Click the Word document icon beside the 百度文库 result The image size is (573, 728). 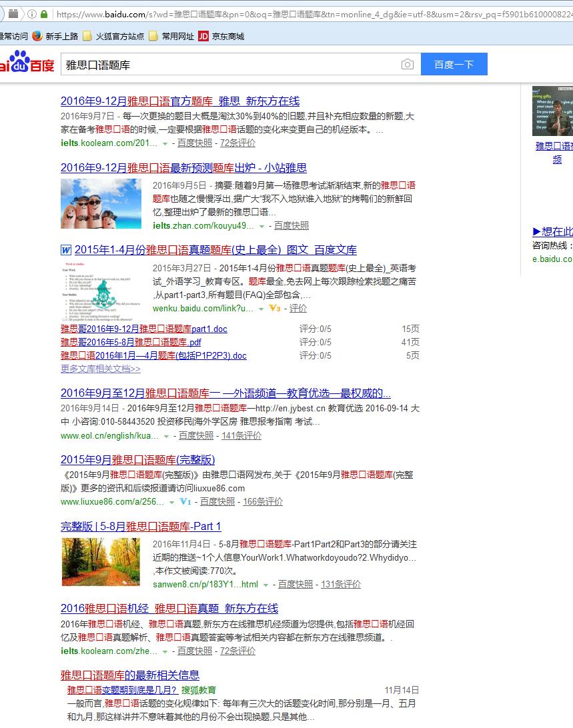pos(66,250)
